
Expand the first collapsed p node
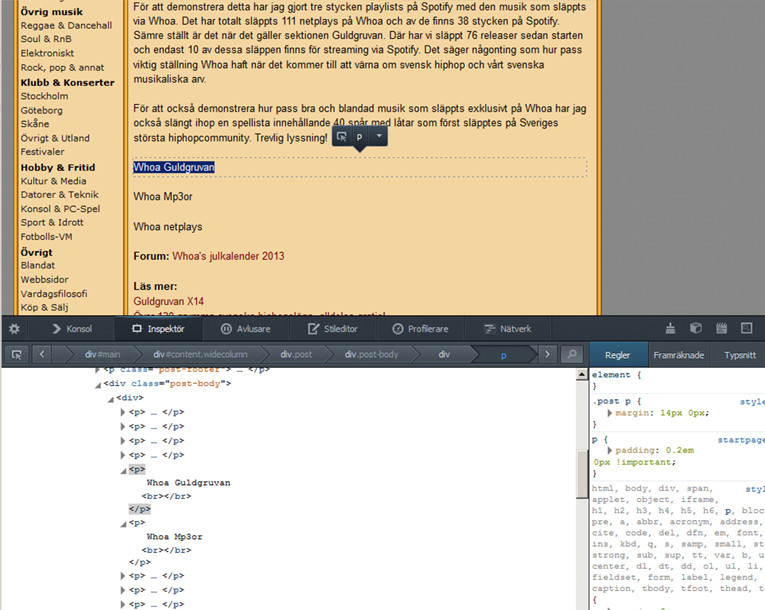pos(123,412)
